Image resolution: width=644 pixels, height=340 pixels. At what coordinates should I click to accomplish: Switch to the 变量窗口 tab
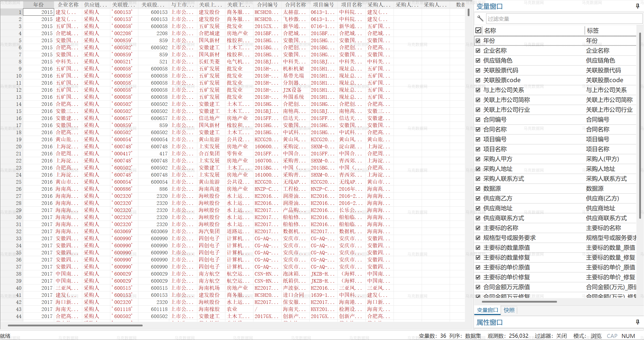point(487,310)
